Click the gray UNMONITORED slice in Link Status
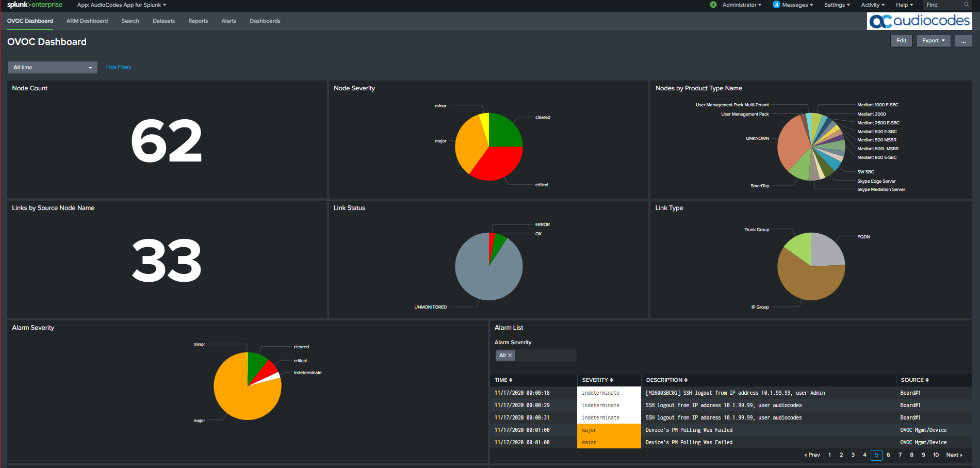 (485, 276)
